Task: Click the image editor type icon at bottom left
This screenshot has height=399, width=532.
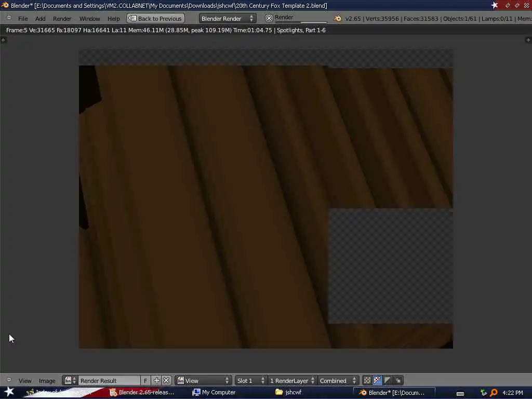Action: 9,380
